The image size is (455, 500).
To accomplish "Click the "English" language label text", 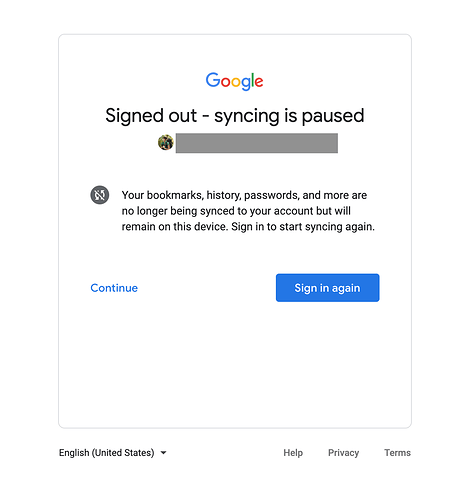I will (74, 453).
